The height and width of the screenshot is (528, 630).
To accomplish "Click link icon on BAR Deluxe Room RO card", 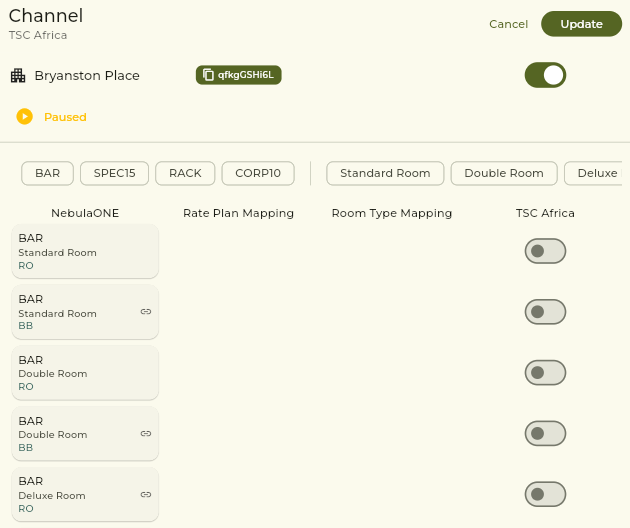I will click(146, 494).
